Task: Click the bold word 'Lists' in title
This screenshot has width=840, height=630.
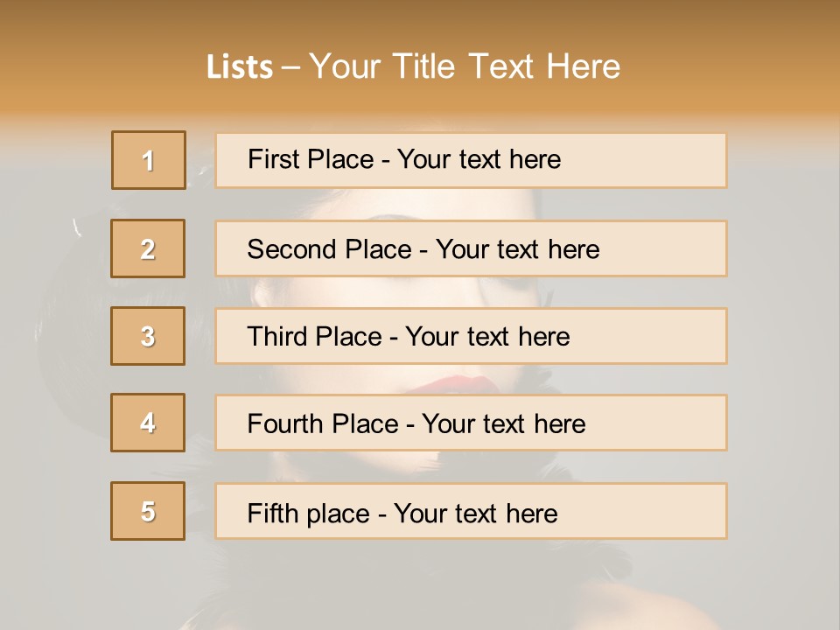Action: click(x=240, y=67)
